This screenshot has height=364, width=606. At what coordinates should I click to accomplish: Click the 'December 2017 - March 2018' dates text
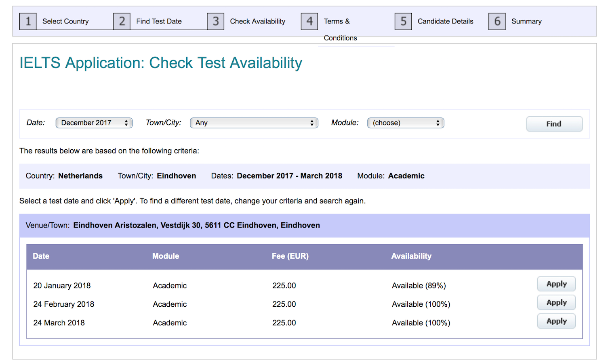pyautogui.click(x=289, y=176)
